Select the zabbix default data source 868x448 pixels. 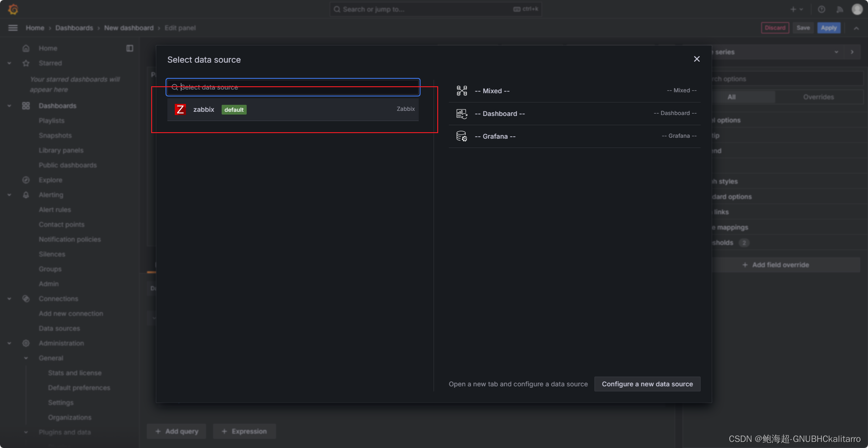click(293, 109)
